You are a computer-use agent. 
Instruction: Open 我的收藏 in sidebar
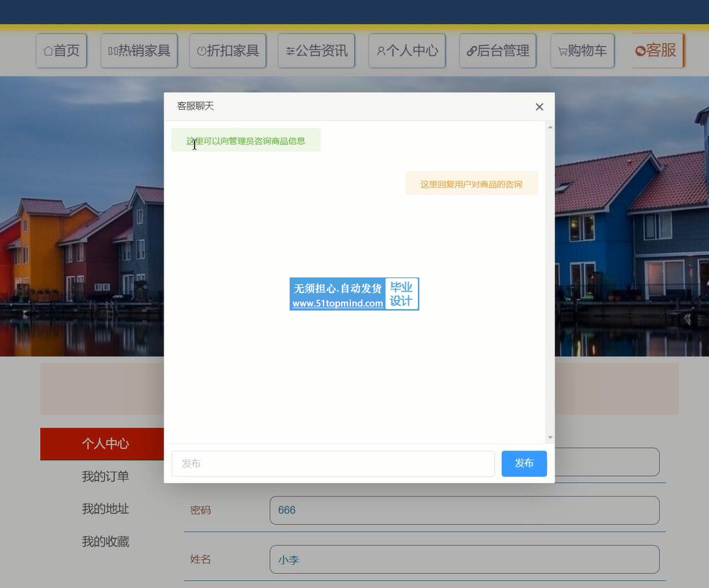pyautogui.click(x=105, y=542)
